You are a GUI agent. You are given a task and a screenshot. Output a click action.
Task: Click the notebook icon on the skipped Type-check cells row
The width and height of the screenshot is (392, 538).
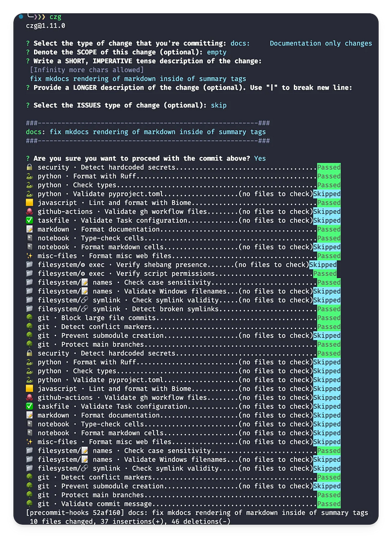(29, 424)
